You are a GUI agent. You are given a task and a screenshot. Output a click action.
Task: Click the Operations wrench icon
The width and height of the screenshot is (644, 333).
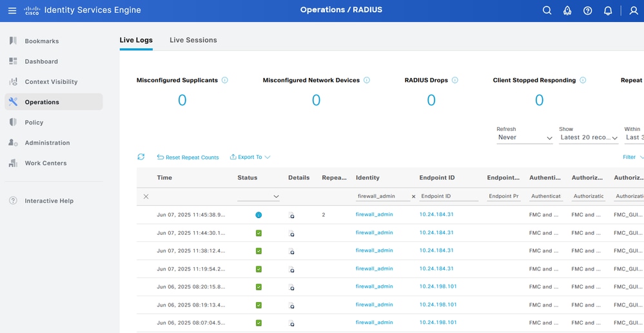[13, 101]
